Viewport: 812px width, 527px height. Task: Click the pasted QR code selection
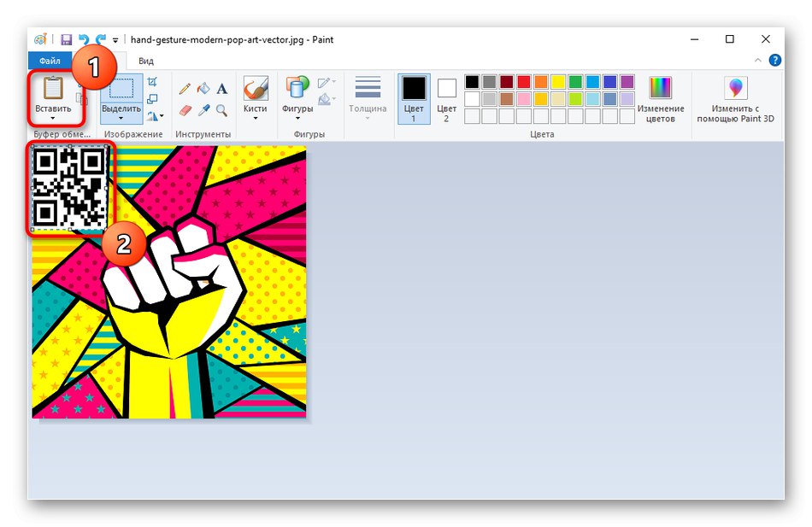coord(70,187)
